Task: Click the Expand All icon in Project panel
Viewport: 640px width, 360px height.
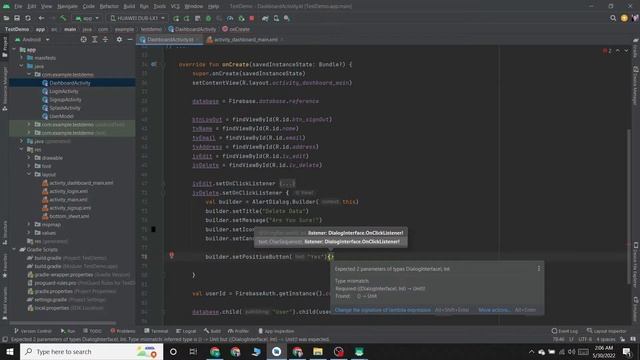Action: click(95, 40)
